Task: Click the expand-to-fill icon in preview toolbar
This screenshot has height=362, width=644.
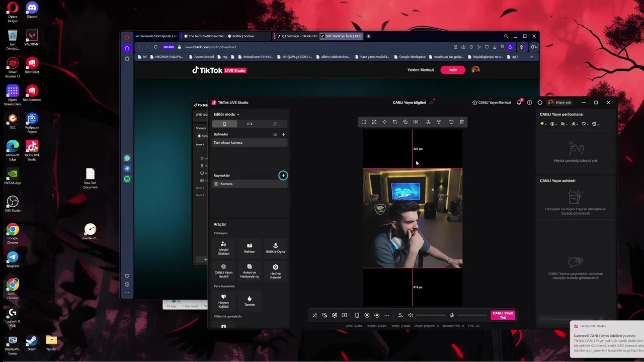Action: coord(374,122)
